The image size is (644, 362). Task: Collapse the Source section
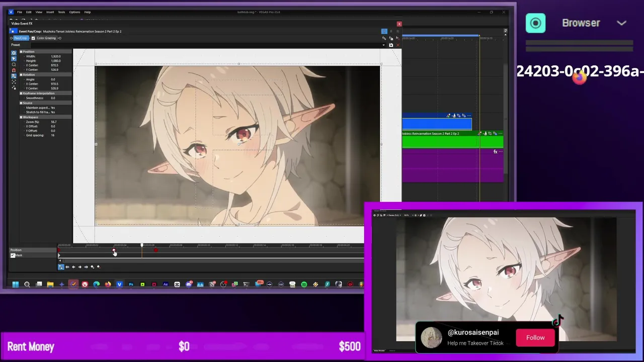(x=21, y=103)
